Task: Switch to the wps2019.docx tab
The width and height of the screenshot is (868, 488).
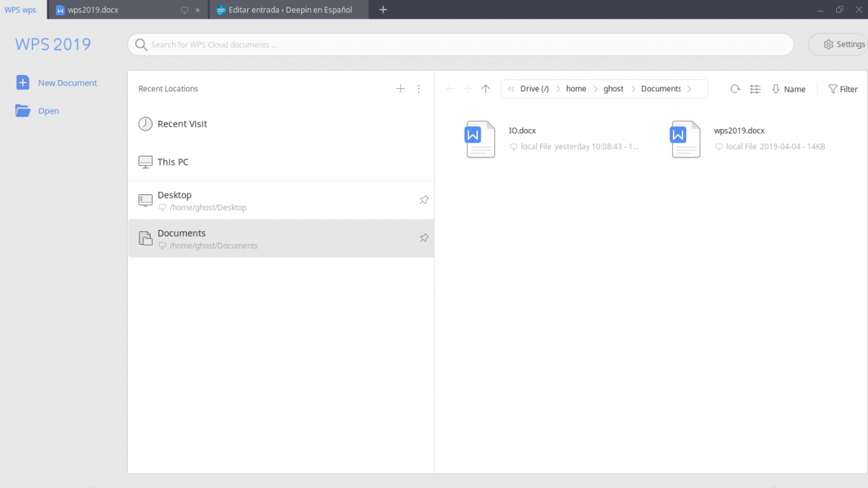Action: point(128,10)
